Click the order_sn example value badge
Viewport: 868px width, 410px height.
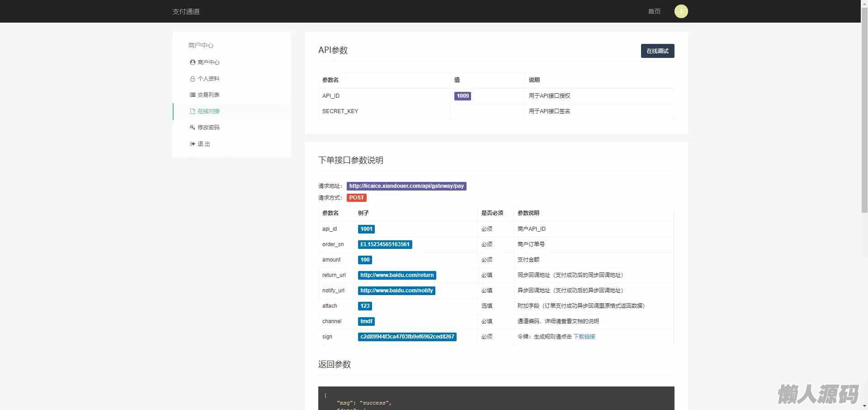point(385,244)
